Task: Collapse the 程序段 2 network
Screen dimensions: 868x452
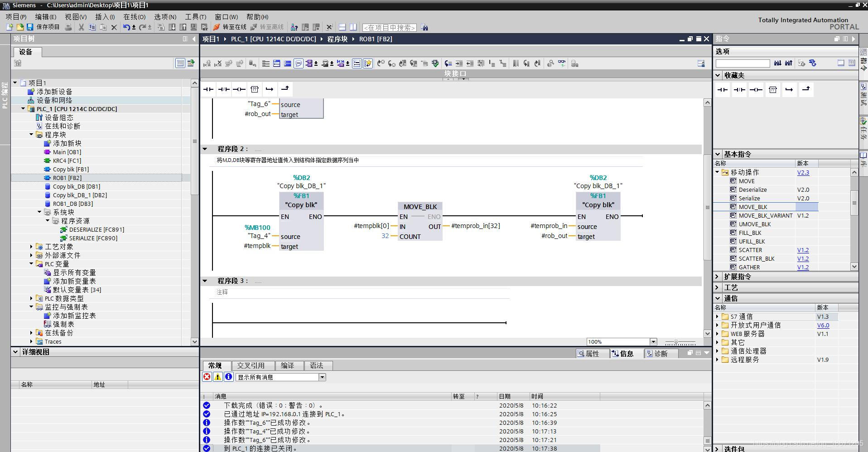Action: tap(205, 149)
